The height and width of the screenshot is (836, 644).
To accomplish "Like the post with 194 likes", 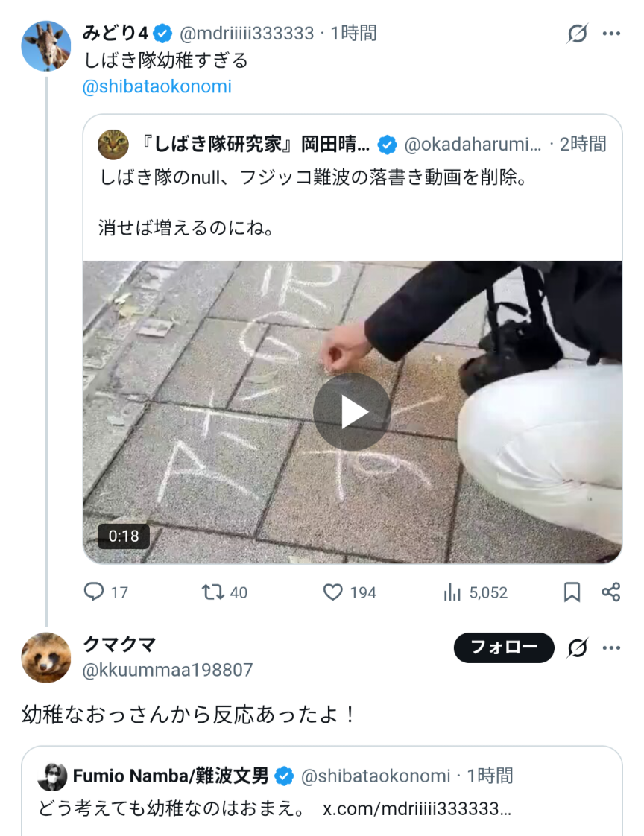I will (x=350, y=592).
